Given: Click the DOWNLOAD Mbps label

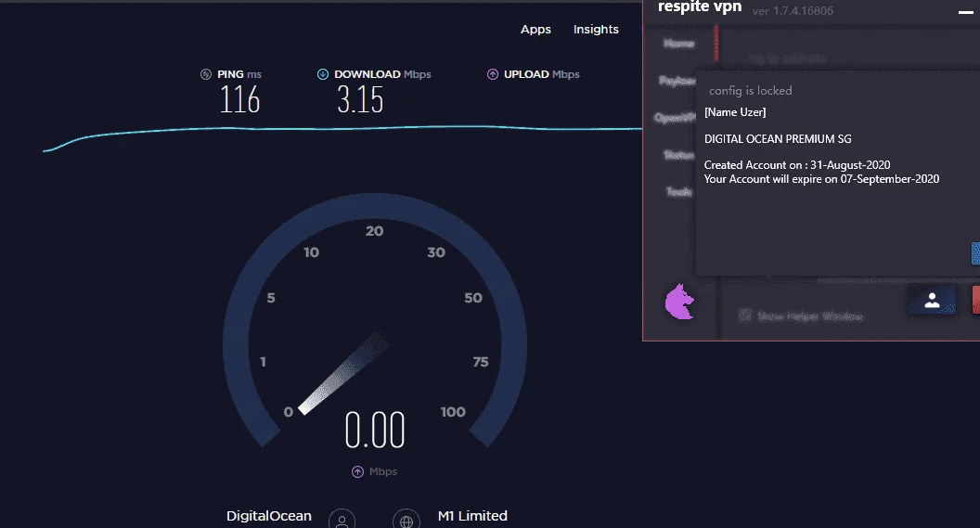Looking at the screenshot, I should [x=382, y=74].
